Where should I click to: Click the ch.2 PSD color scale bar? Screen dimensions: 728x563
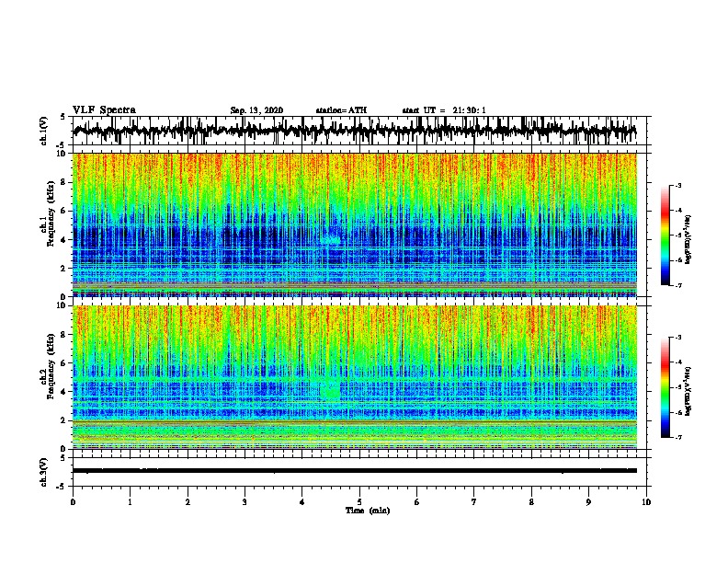tap(665, 387)
